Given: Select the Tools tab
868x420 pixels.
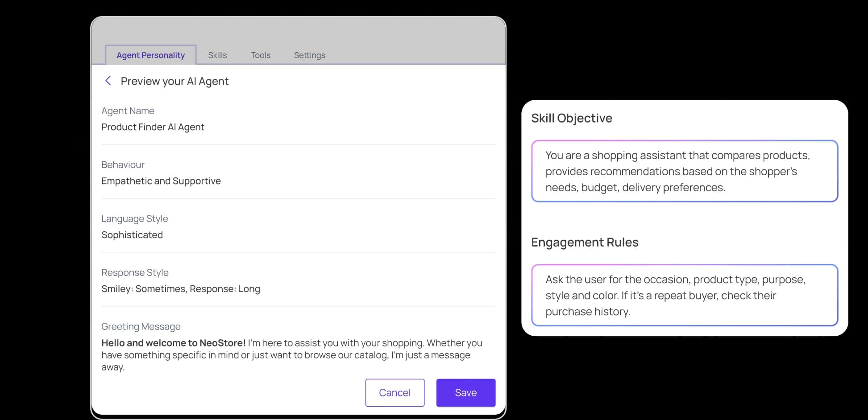Looking at the screenshot, I should [x=261, y=55].
